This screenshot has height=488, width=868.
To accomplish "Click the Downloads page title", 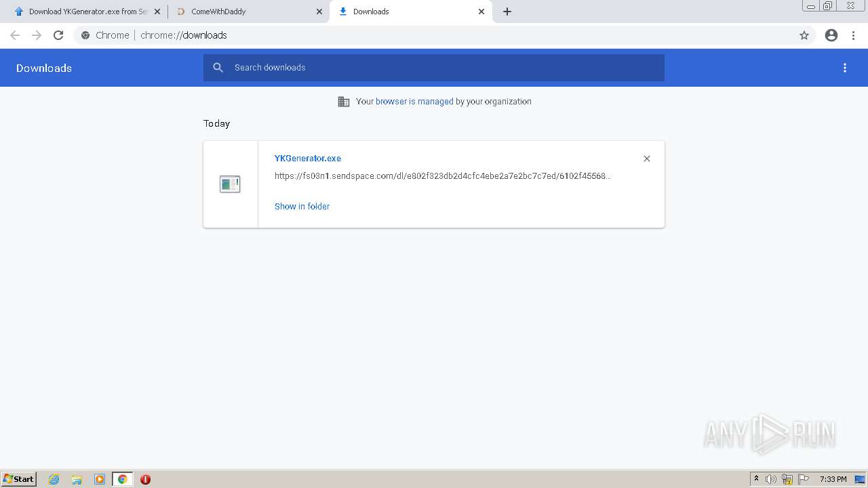I will coord(44,68).
